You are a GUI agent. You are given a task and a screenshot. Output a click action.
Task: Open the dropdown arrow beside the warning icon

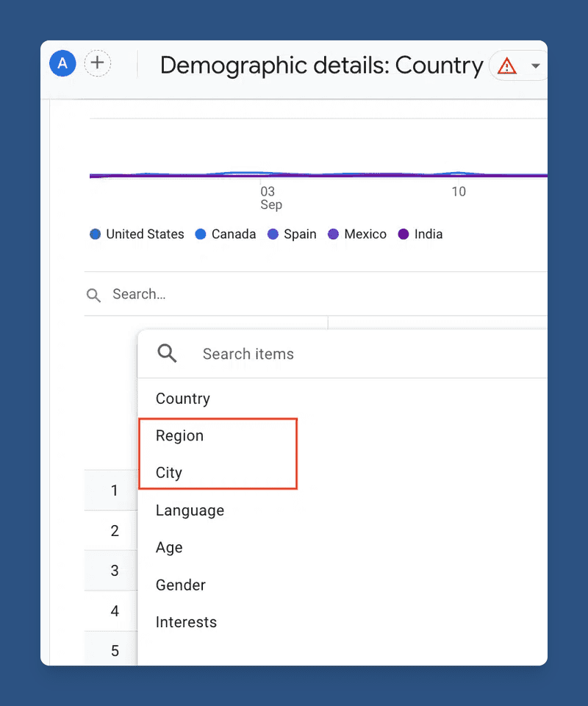pos(535,66)
